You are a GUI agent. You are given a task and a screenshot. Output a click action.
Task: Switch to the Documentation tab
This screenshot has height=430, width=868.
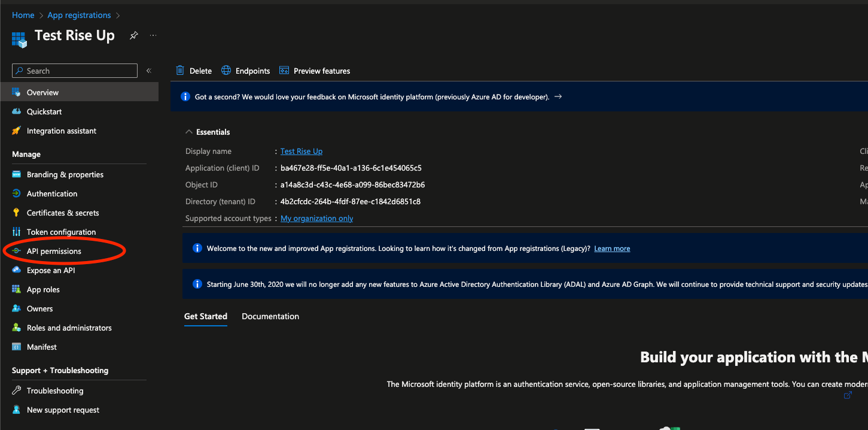270,316
